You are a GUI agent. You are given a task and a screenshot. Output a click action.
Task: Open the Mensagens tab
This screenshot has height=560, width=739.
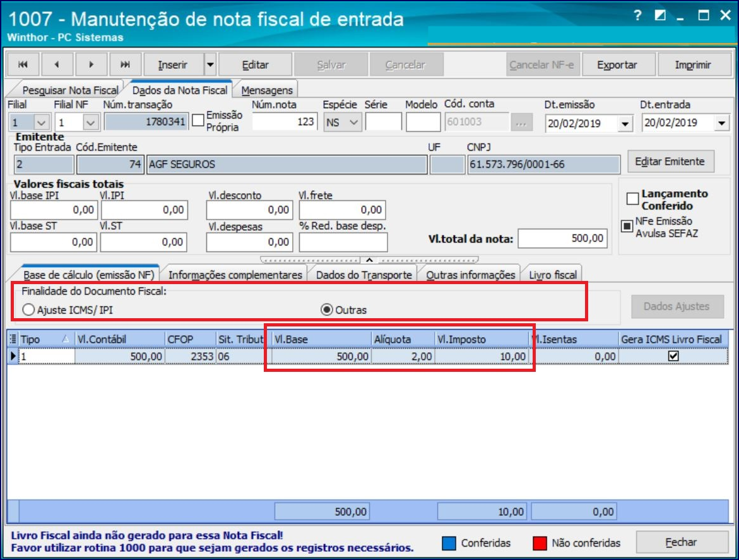pyautogui.click(x=267, y=90)
